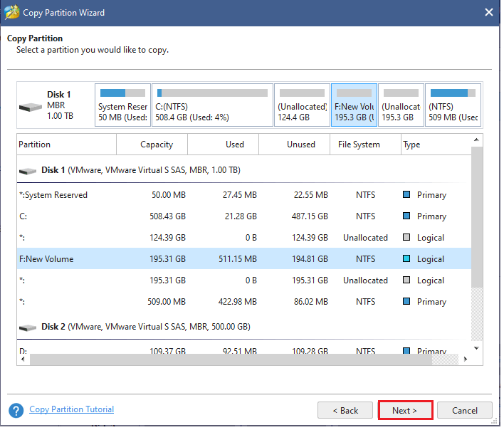The height and width of the screenshot is (430, 504).
Task: Click the blue help question mark icon
Action: tap(16, 410)
